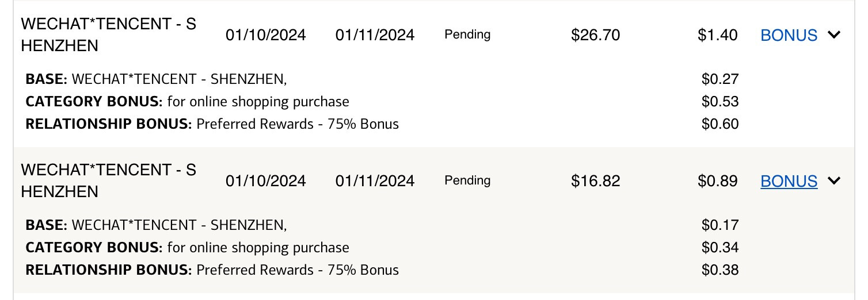868x300 pixels.
Task: Click Pending status of the $16.82 row
Action: coord(467,180)
